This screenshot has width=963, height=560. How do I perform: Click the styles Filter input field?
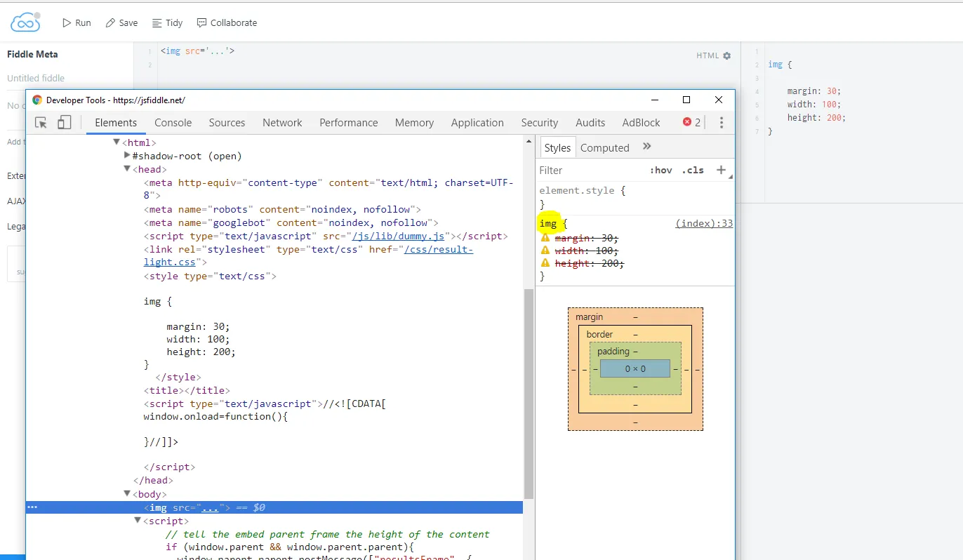(x=590, y=171)
